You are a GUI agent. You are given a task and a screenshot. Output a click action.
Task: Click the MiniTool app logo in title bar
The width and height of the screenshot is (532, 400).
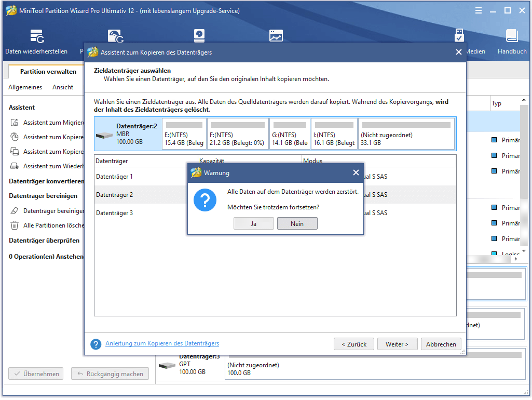point(11,10)
